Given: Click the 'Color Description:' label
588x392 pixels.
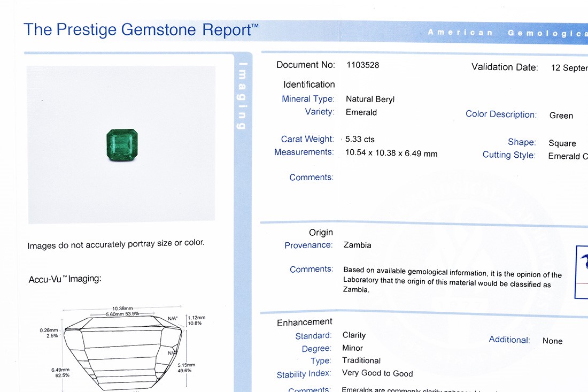Looking at the screenshot, I should pyautogui.click(x=501, y=114).
